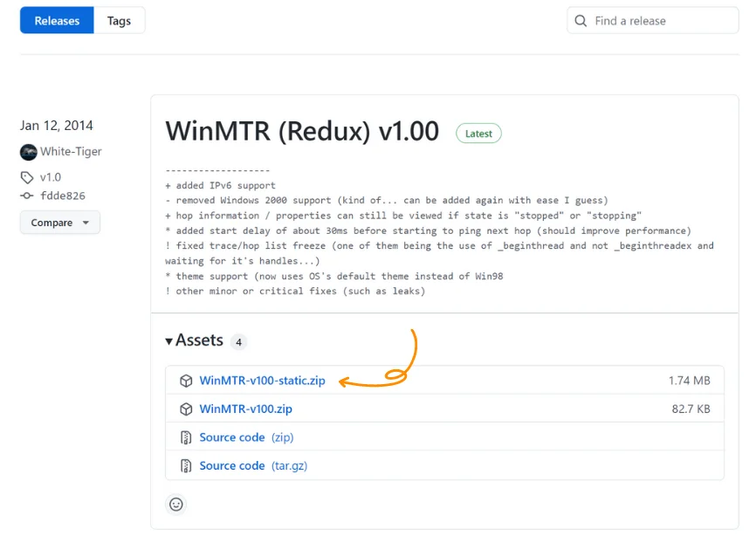Visit White-Tiger's profile link
Viewport: 756px width, 543px height.
pos(70,152)
